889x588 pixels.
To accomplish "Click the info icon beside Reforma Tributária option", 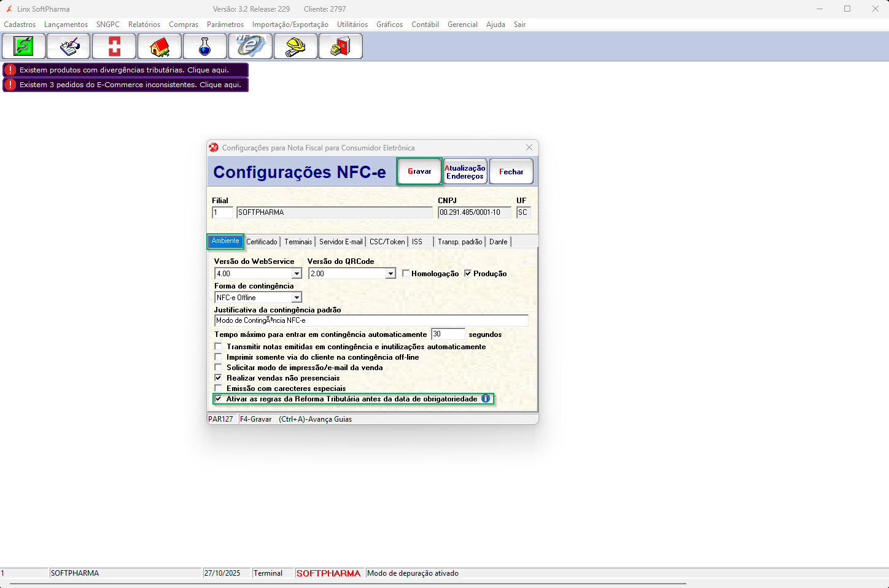I will click(486, 398).
